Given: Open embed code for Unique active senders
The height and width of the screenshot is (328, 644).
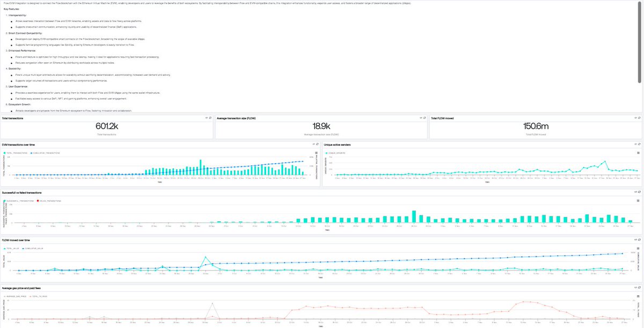Looking at the screenshot, I should 635,144.
